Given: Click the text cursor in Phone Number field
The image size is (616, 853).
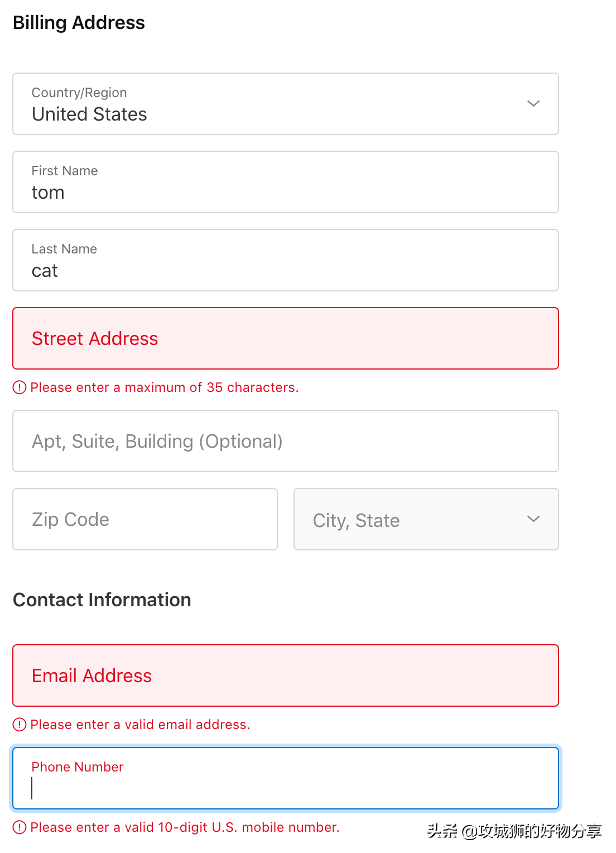Looking at the screenshot, I should coord(33,789).
